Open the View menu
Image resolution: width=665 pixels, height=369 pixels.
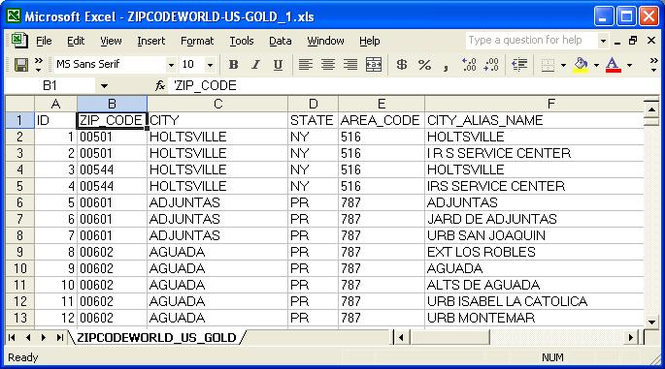(x=111, y=41)
